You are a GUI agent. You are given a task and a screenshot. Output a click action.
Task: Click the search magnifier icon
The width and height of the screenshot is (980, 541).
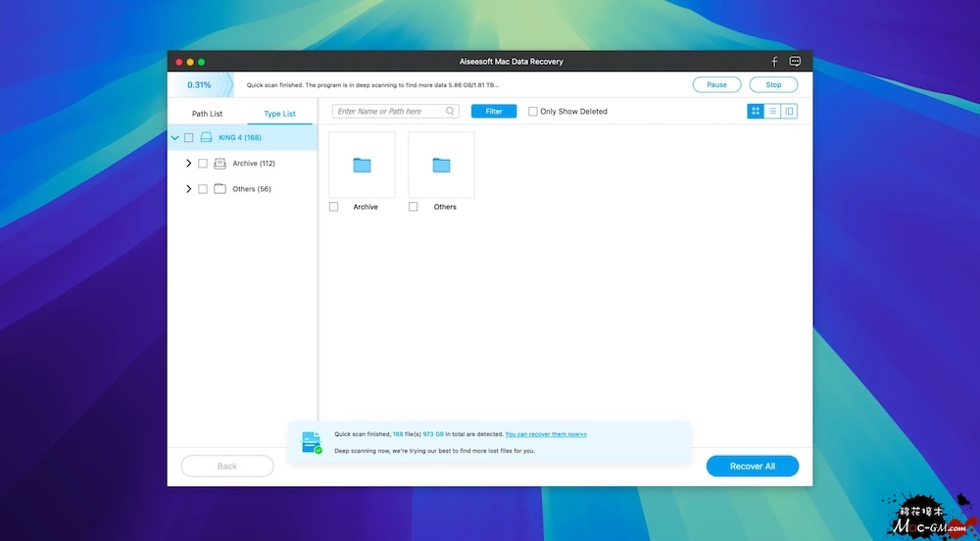point(451,112)
